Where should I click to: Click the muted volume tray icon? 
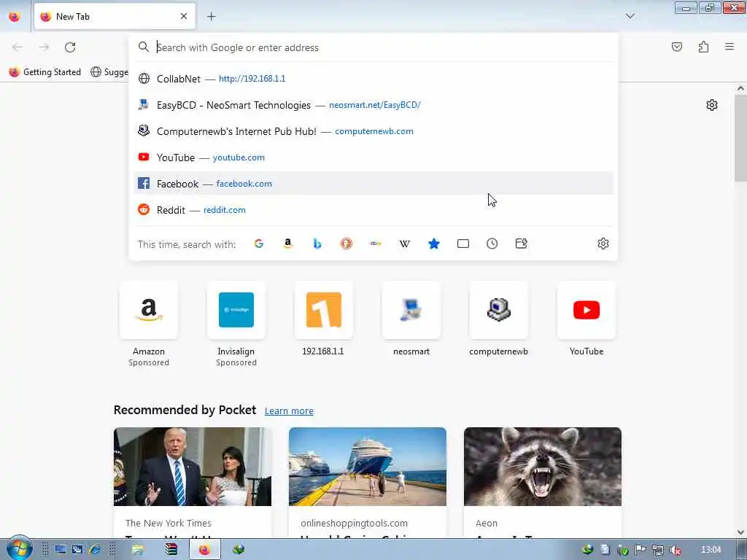coord(675,550)
